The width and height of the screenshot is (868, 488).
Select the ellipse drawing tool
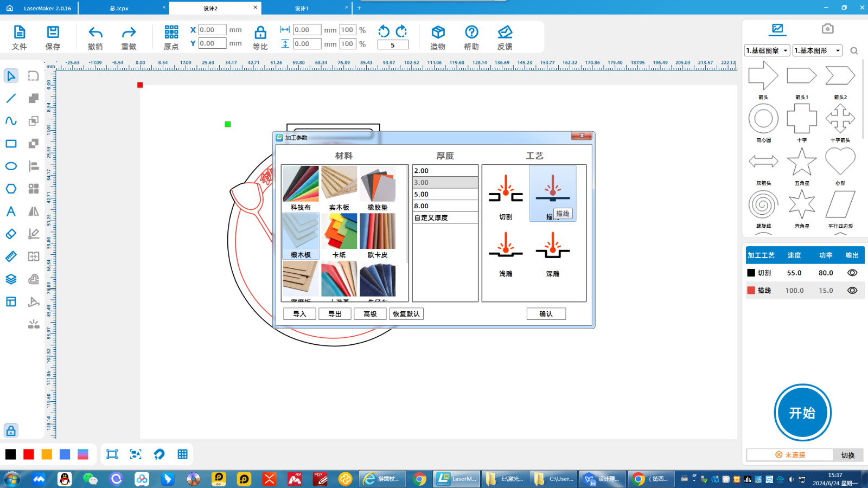click(11, 166)
